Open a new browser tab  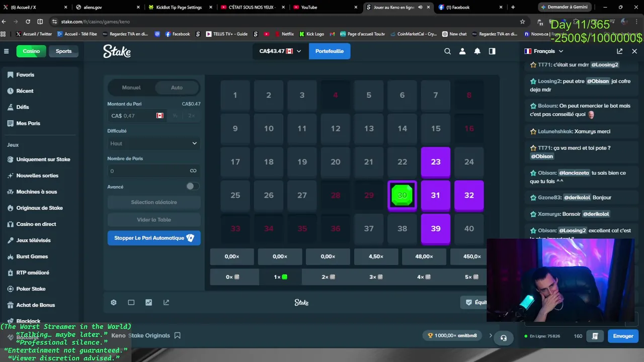point(513,7)
